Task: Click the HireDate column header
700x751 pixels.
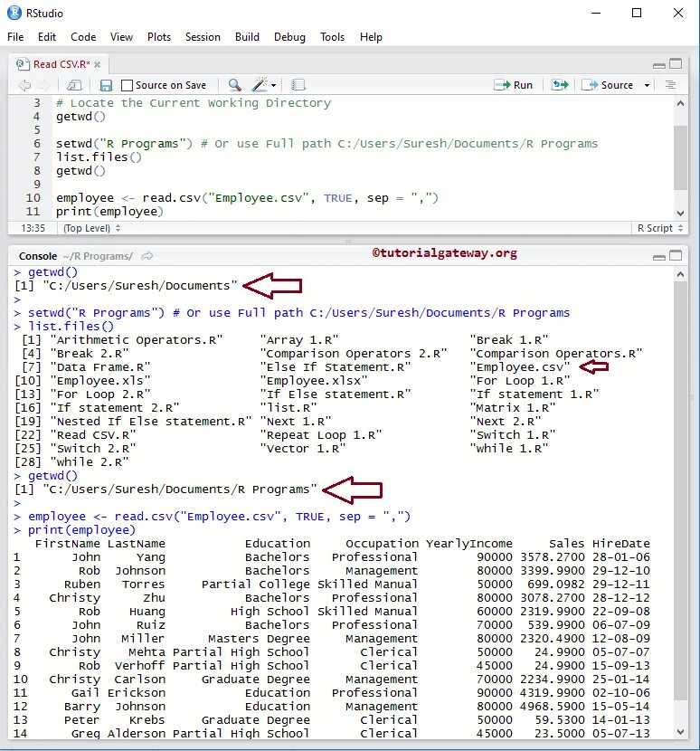Action: [x=621, y=544]
